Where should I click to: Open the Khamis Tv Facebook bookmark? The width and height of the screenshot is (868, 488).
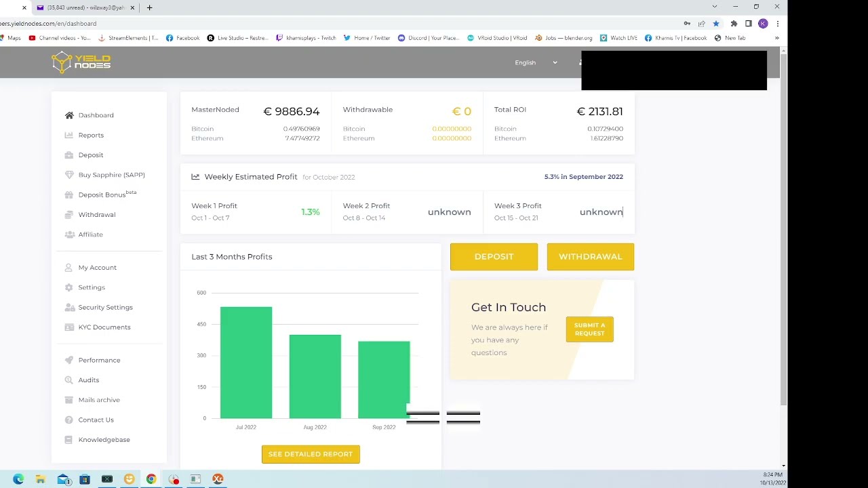tap(675, 38)
